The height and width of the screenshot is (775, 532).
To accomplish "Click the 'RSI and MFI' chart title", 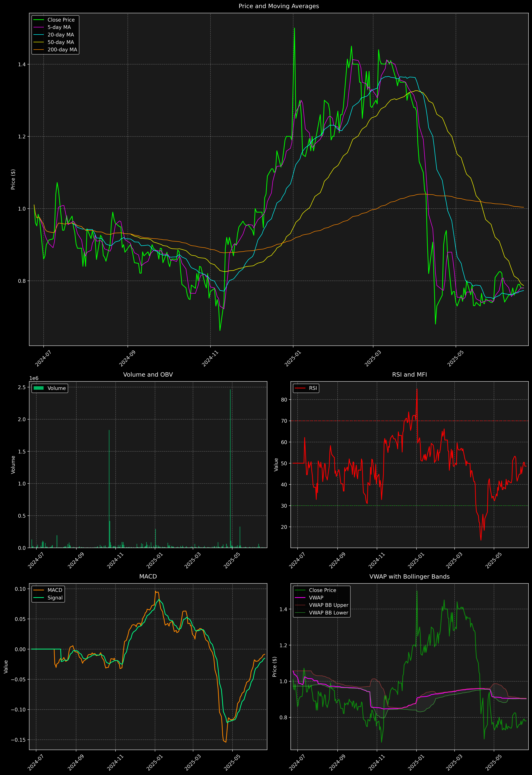I will (409, 374).
